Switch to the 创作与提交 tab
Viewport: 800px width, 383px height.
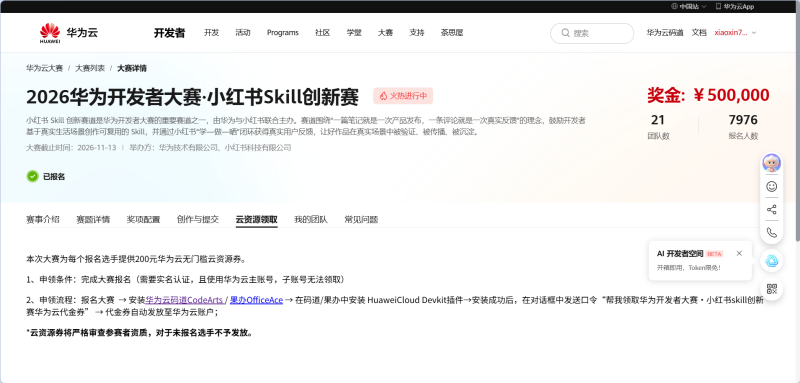point(198,220)
